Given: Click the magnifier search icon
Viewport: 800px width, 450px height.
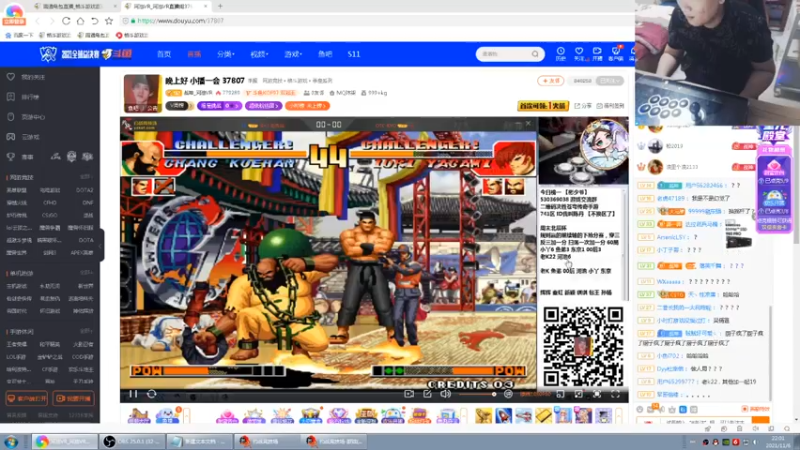Looking at the screenshot, I should click(x=535, y=54).
